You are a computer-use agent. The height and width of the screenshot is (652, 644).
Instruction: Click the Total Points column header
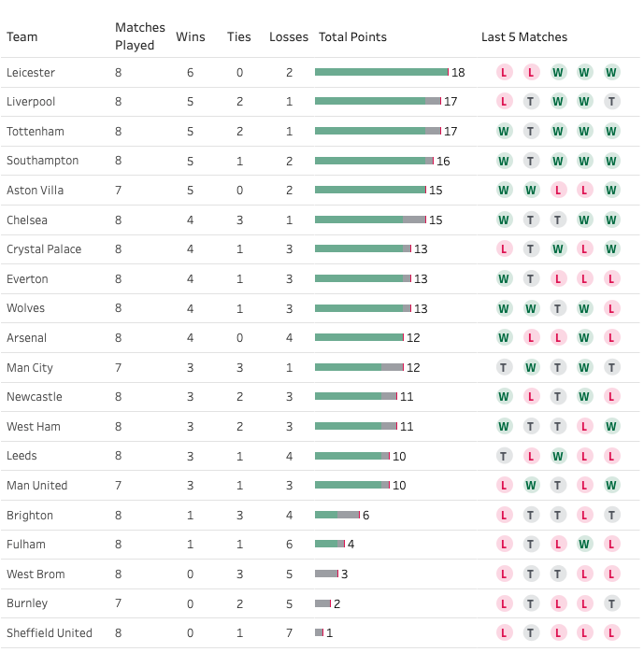pyautogui.click(x=352, y=37)
